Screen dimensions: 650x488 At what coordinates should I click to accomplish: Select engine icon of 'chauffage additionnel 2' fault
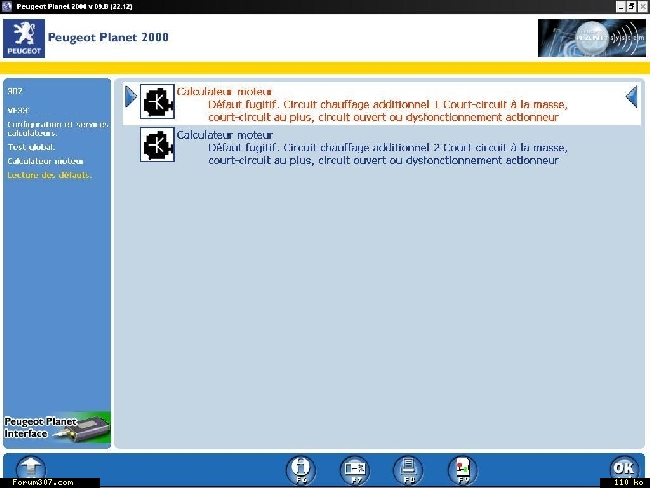157,144
